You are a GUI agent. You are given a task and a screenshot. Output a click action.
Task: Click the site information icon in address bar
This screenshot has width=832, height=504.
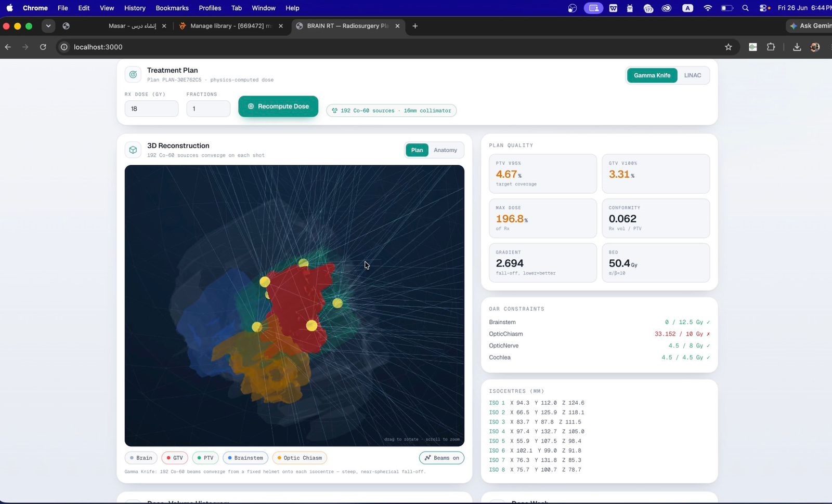pos(64,47)
